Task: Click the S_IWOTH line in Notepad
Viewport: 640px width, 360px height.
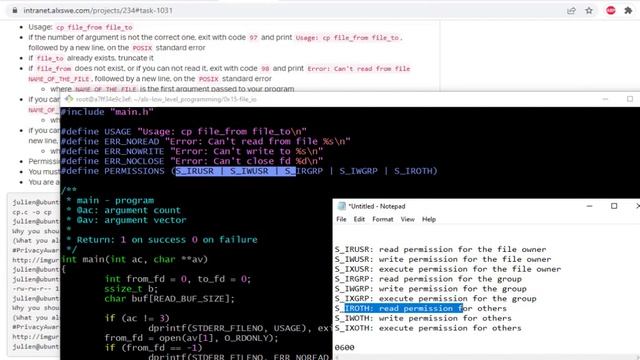Action: click(423, 318)
